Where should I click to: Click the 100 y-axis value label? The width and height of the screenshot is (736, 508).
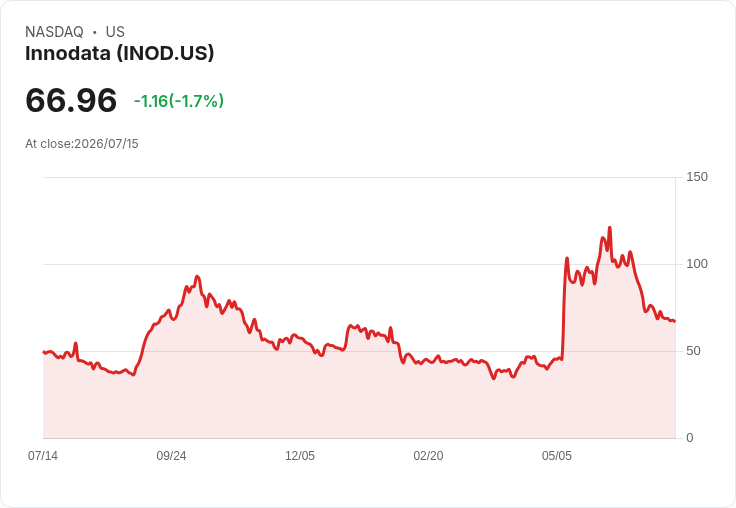[697, 264]
